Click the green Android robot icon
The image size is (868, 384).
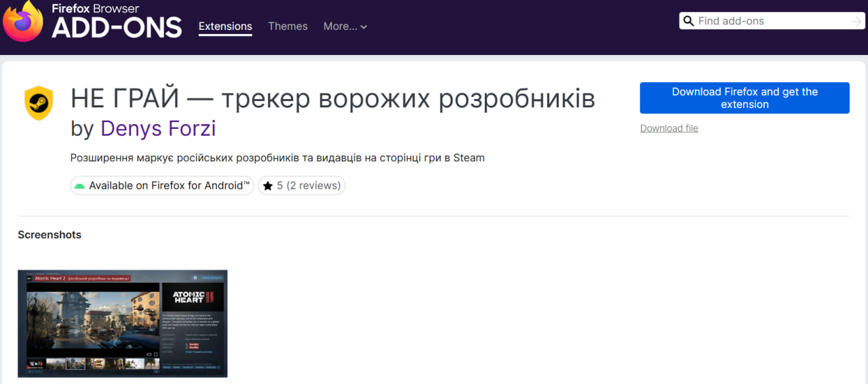80,186
